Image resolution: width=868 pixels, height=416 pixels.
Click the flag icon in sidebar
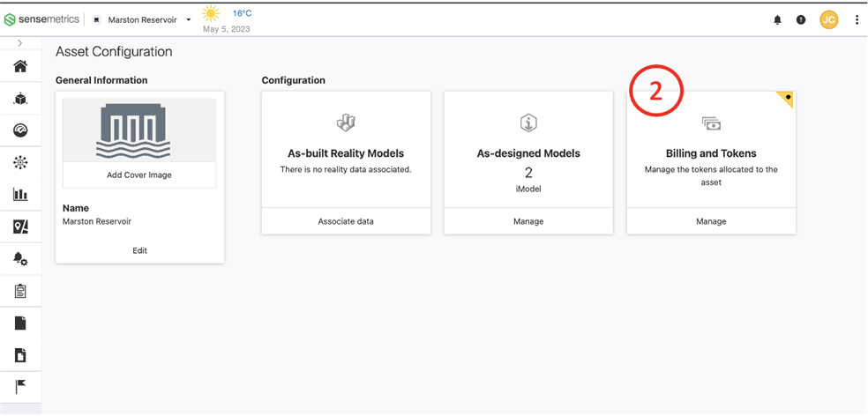20,387
